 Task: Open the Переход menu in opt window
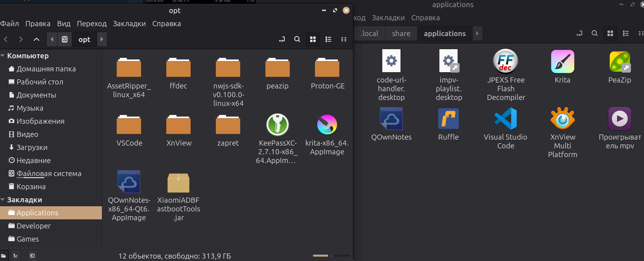click(92, 23)
